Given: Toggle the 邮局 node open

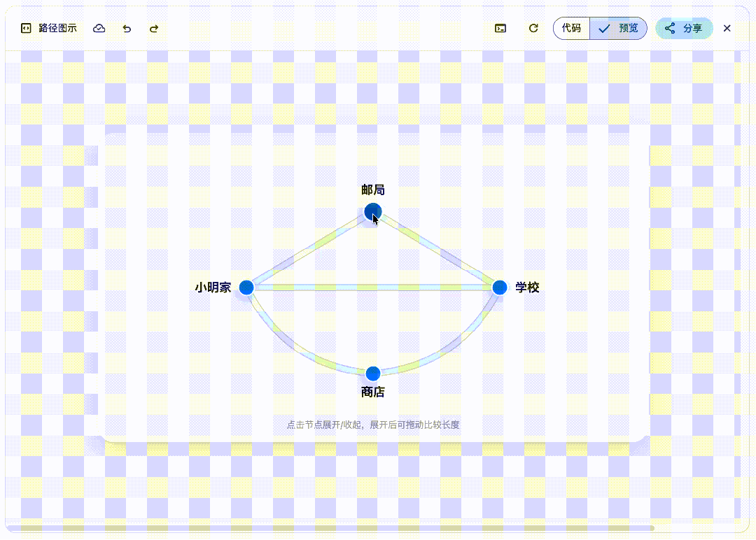Looking at the screenshot, I should [372, 211].
